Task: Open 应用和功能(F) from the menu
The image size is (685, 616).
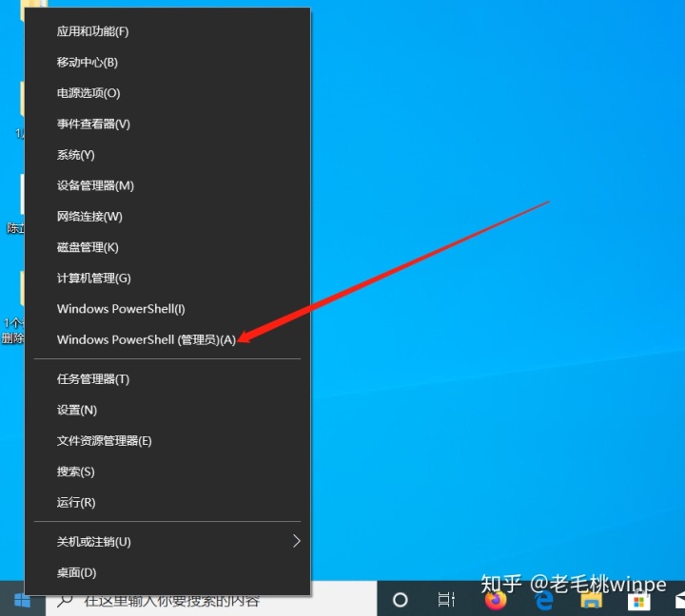Action: point(167,31)
